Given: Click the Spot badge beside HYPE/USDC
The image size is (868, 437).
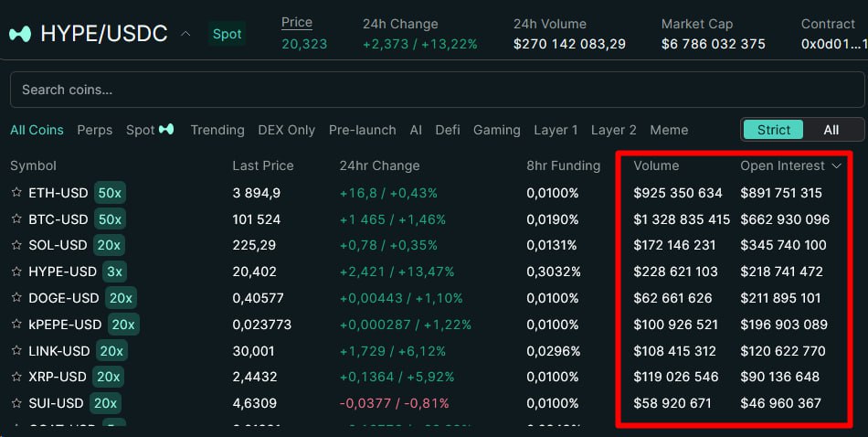Looking at the screenshot, I should pyautogui.click(x=227, y=34).
